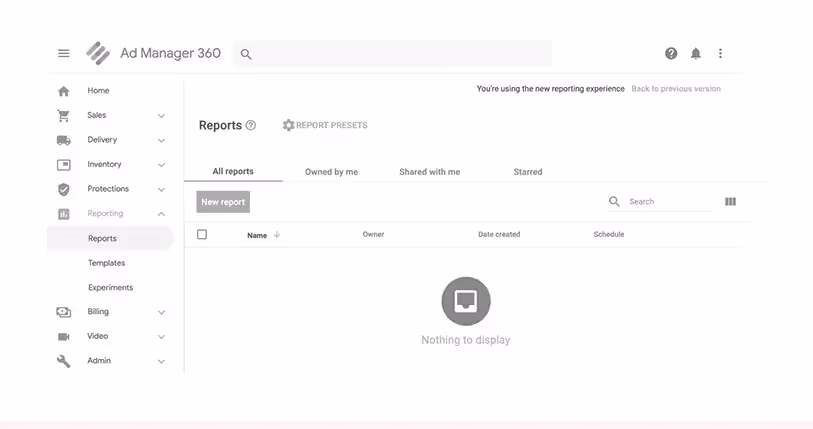Select Templates in the sidebar

(x=106, y=263)
